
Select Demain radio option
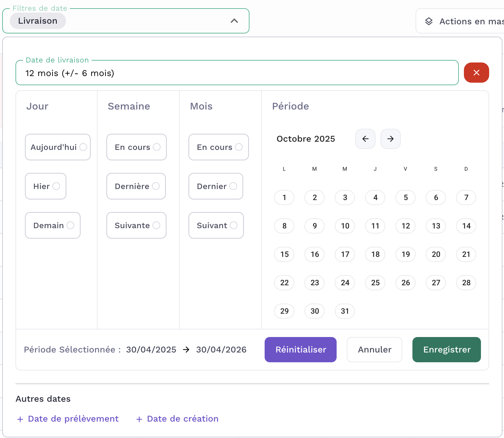pyautogui.click(x=70, y=225)
